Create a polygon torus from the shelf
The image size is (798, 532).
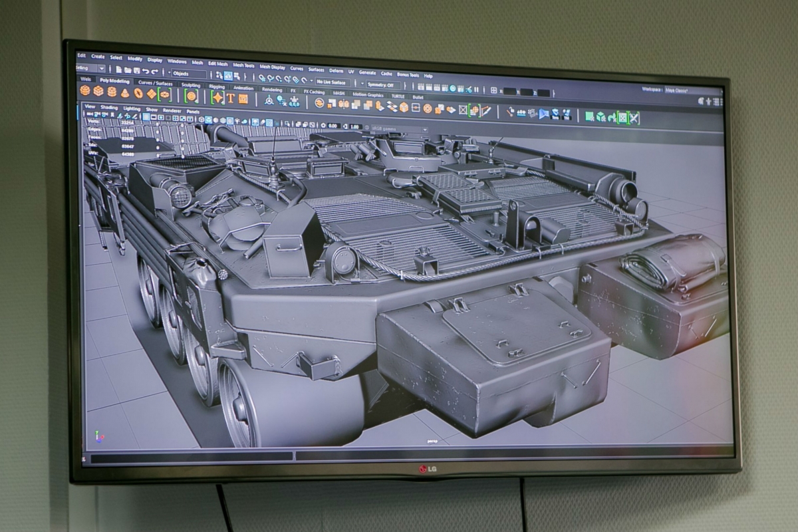138,93
